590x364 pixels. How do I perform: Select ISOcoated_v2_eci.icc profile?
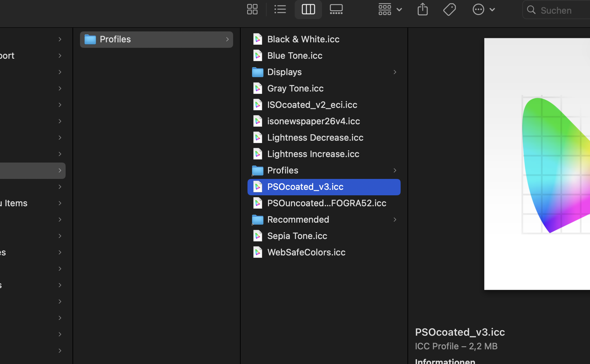pyautogui.click(x=312, y=105)
